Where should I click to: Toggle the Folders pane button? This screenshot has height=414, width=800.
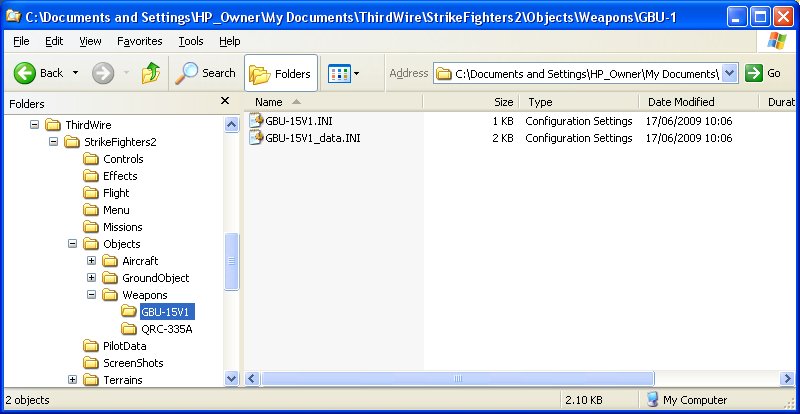coord(280,74)
